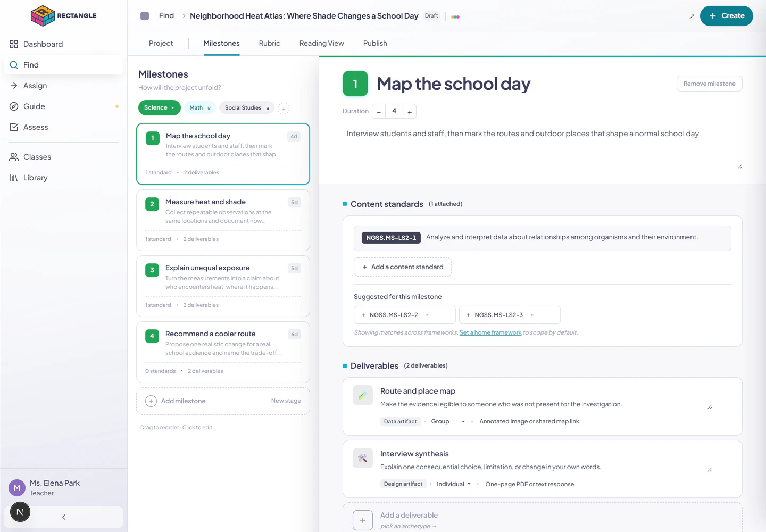This screenshot has width=766, height=532.
Task: Click the milestone description text box
Action: tap(543, 148)
